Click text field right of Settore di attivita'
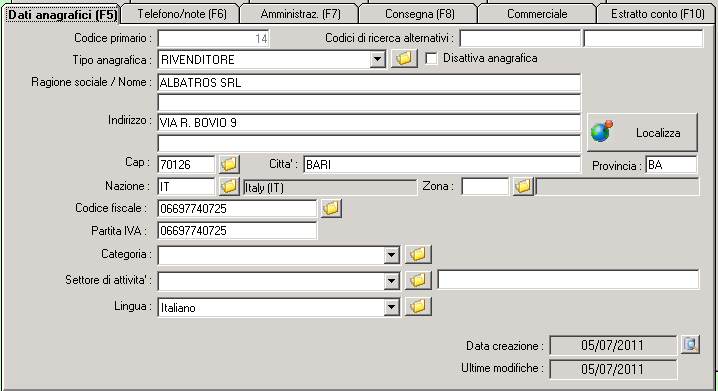Image resolution: width=718 pixels, height=391 pixels. pyautogui.click(x=568, y=280)
